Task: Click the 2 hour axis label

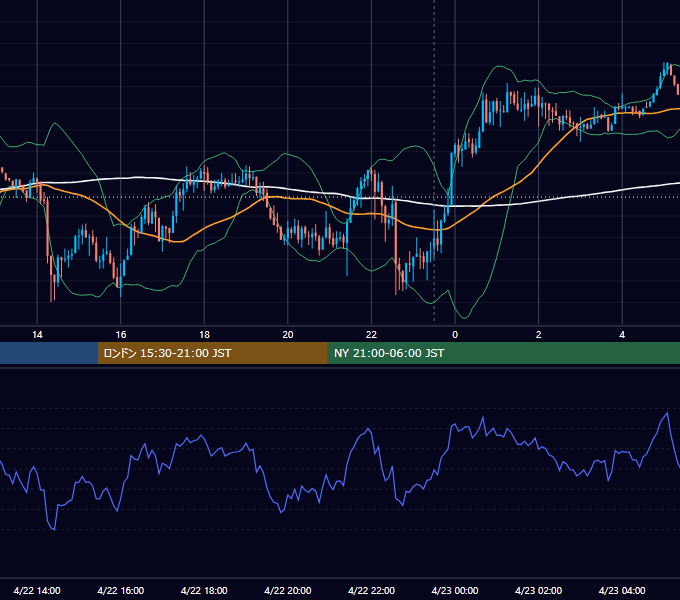Action: point(539,335)
